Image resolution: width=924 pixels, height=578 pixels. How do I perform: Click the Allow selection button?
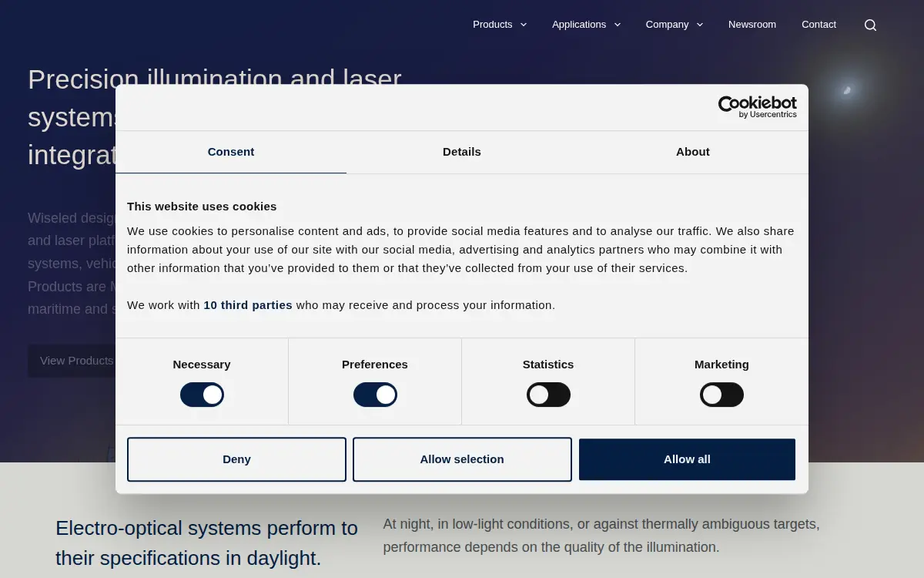pyautogui.click(x=462, y=459)
